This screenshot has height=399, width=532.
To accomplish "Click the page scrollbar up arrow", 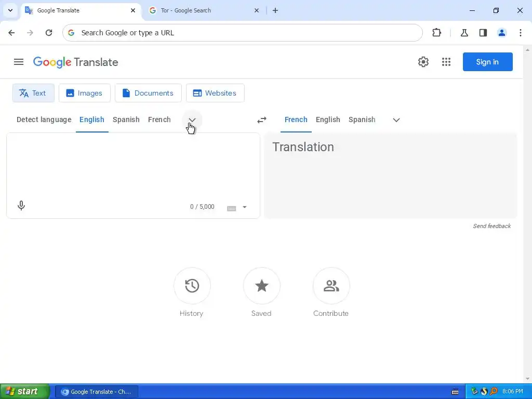I will [x=527, y=50].
